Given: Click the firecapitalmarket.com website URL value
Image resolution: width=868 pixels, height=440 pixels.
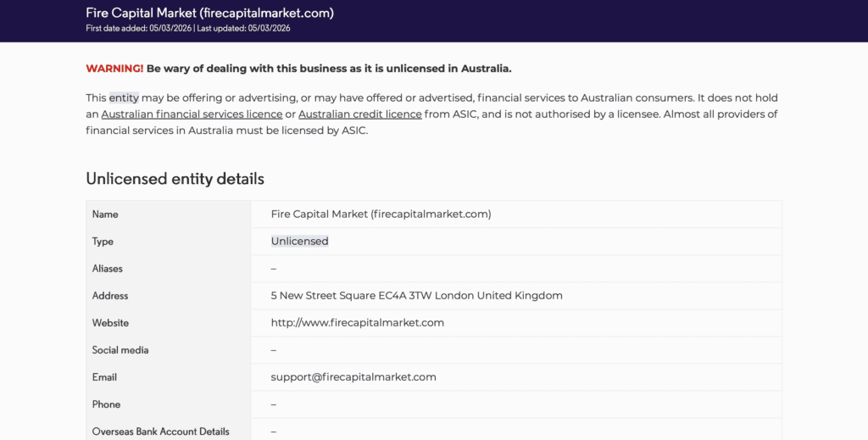Looking at the screenshot, I should click(x=357, y=323).
